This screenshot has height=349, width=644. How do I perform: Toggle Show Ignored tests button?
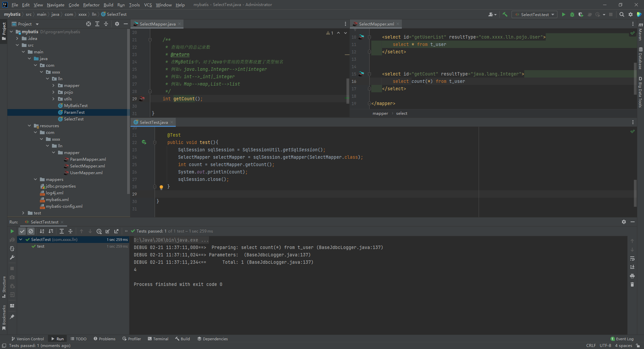click(31, 231)
